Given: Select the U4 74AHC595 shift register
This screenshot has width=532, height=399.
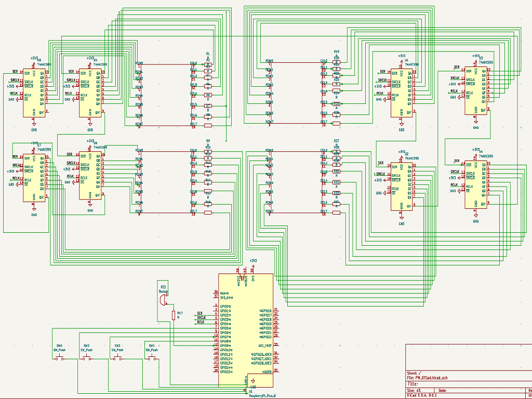Looking at the screenshot, I should tap(476, 184).
